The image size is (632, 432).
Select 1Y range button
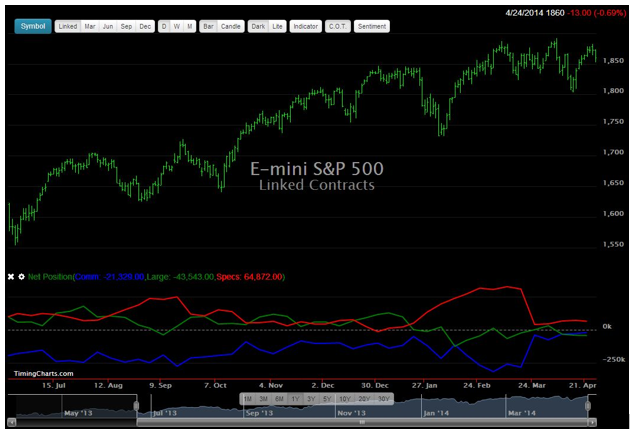(295, 399)
